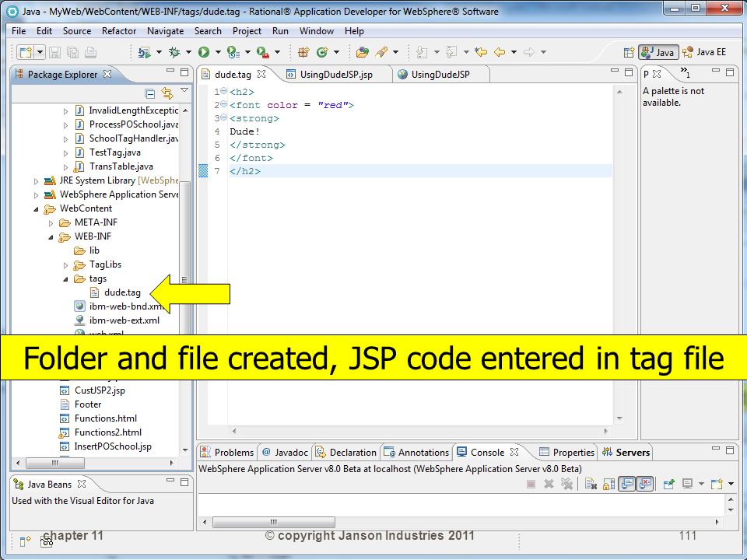Open the Navigate menu
The height and width of the screenshot is (560, 747).
click(165, 31)
